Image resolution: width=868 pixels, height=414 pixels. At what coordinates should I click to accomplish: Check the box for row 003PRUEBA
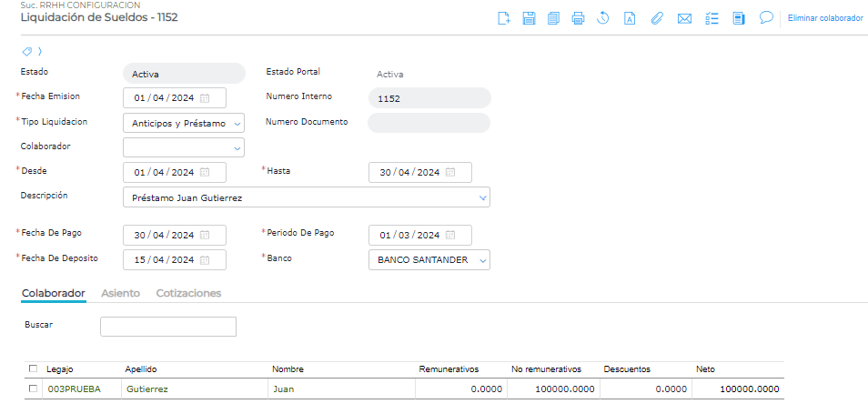point(34,389)
